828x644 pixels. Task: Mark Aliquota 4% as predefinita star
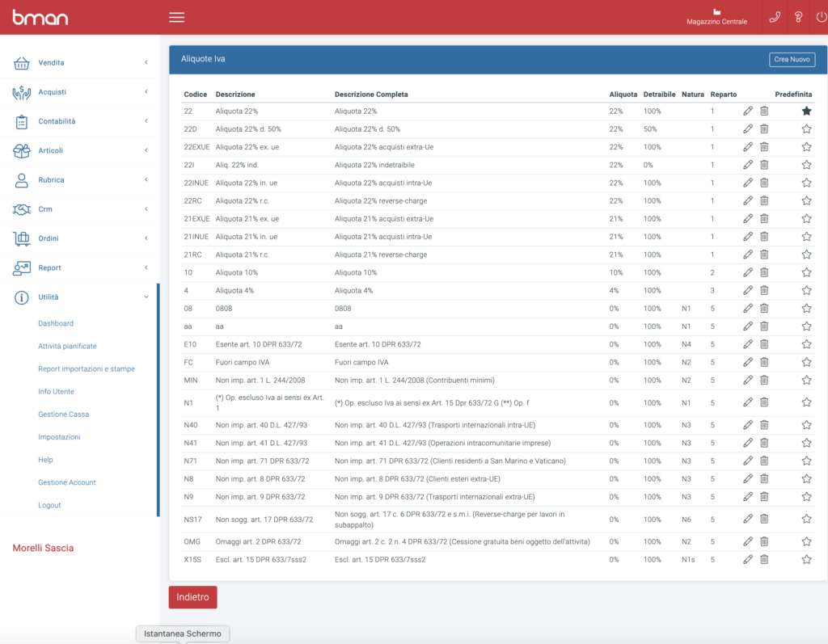806,290
